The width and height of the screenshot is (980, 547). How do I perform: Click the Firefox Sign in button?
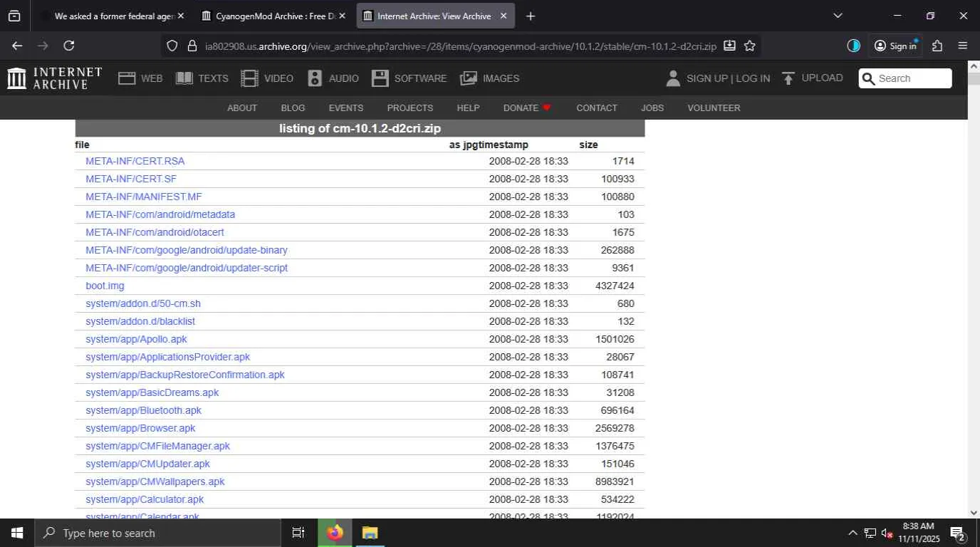coord(895,46)
